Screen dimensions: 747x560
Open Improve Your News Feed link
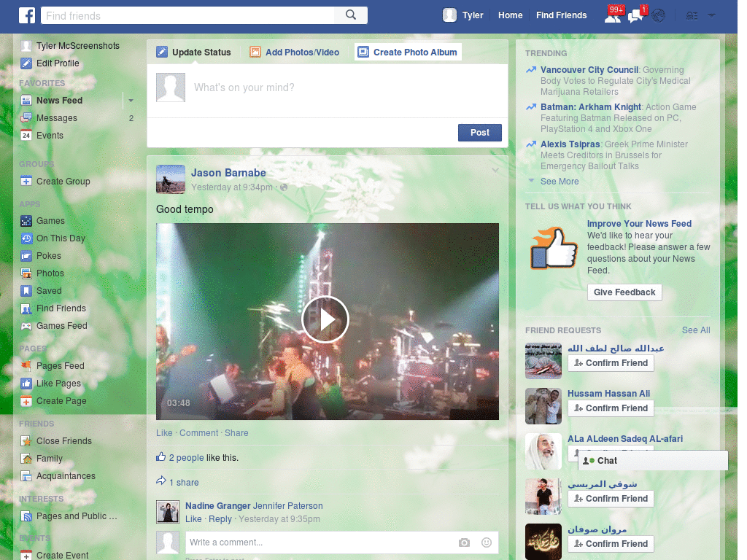tap(639, 224)
